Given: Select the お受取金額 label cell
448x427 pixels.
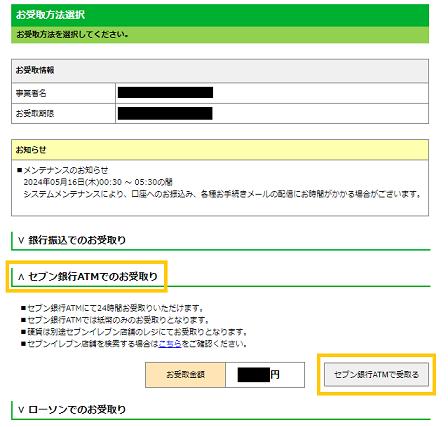Looking at the screenshot, I should pyautogui.click(x=185, y=375).
